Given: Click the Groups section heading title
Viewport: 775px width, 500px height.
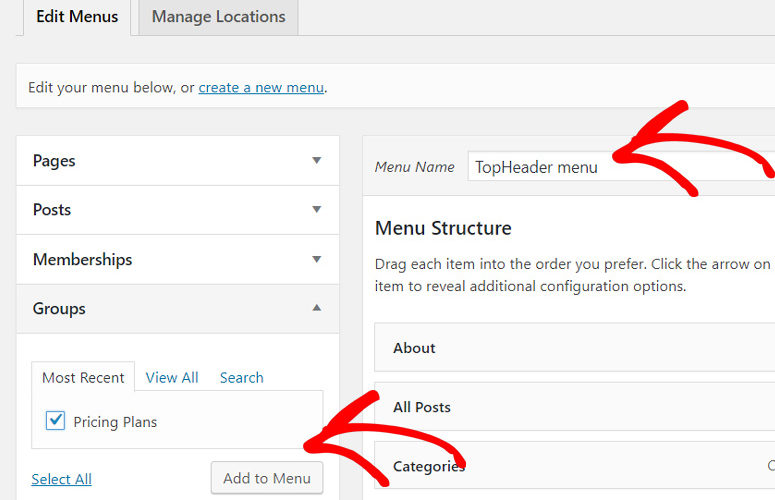Looking at the screenshot, I should [59, 309].
